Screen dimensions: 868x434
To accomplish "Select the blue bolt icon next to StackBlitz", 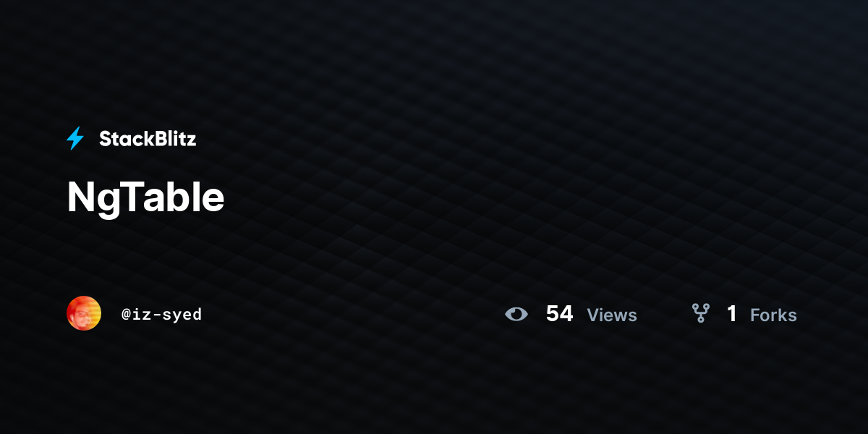I will [x=75, y=138].
